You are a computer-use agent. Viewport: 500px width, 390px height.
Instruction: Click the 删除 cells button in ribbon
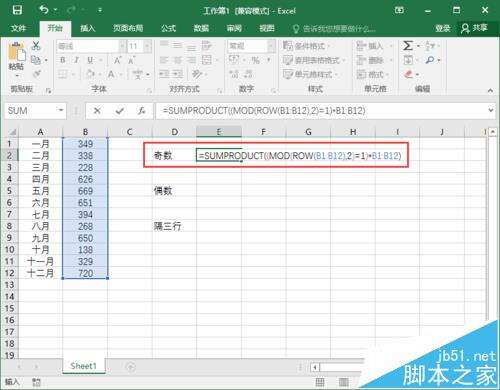click(374, 60)
